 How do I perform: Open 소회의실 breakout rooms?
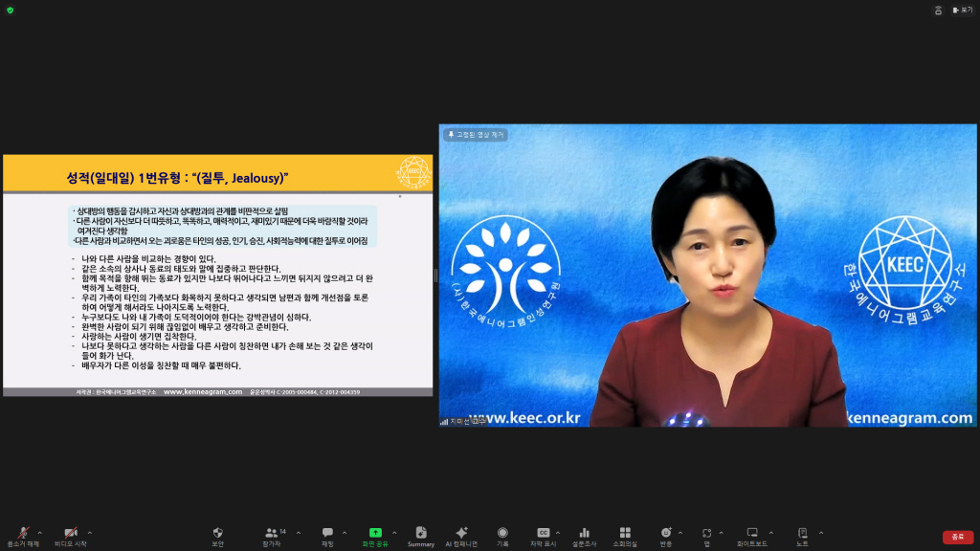(x=625, y=537)
